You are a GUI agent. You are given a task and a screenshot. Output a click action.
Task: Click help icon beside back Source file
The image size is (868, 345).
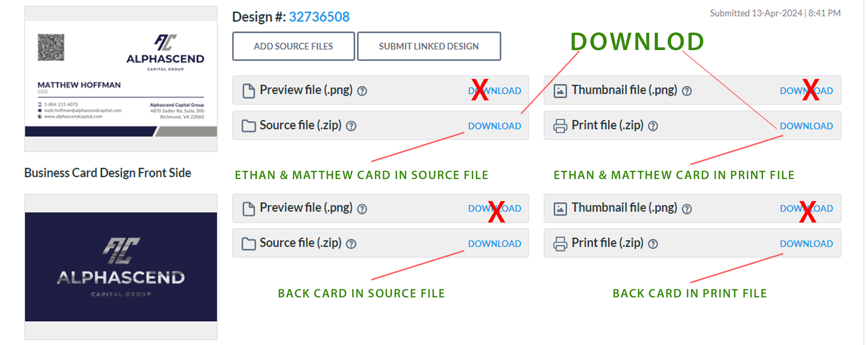(x=351, y=244)
